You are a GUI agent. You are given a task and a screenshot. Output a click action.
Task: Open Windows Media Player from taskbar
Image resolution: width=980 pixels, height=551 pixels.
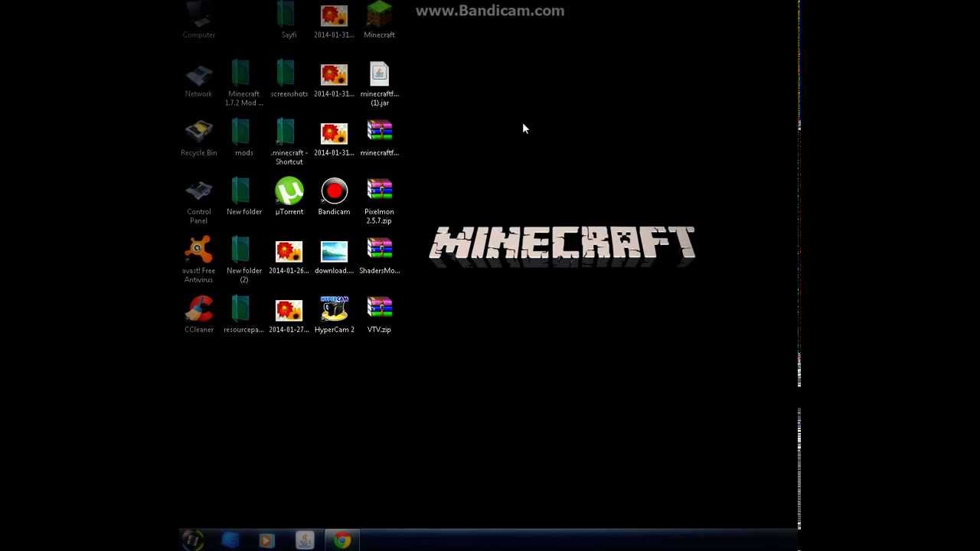click(266, 540)
